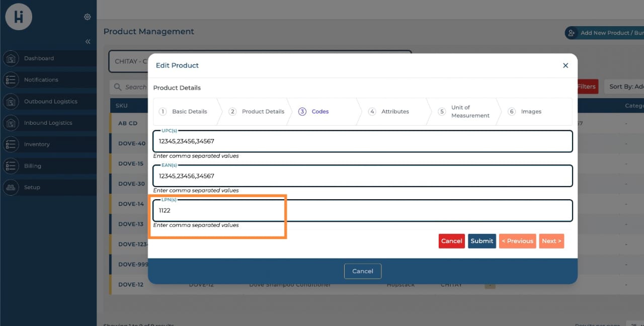Collapse the sidebar with double chevron icon

click(88, 42)
